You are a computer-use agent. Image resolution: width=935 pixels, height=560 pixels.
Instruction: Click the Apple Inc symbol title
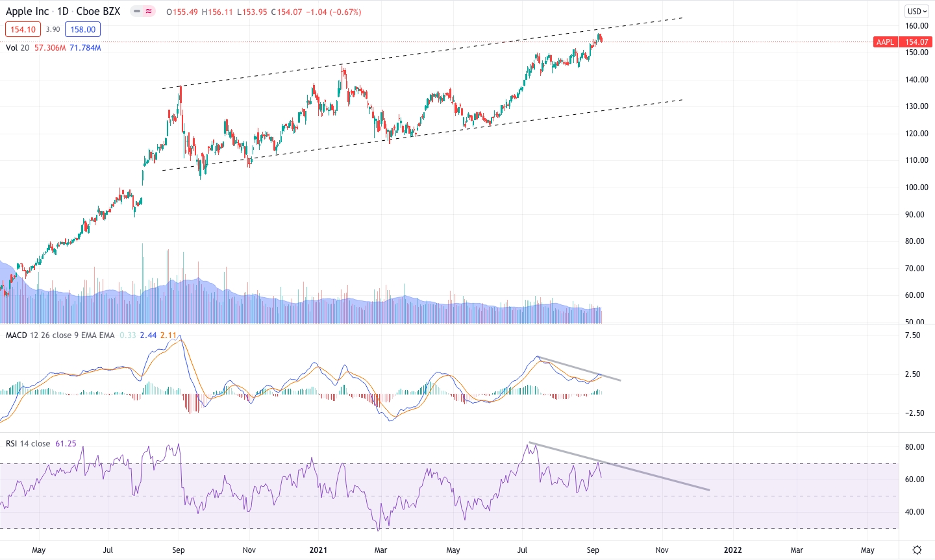27,12
